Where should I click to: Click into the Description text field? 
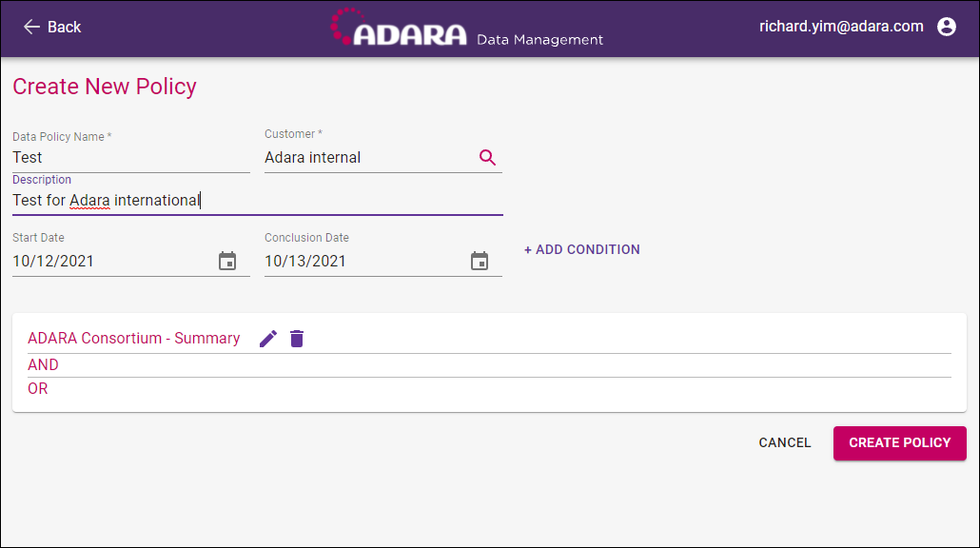coord(258,200)
